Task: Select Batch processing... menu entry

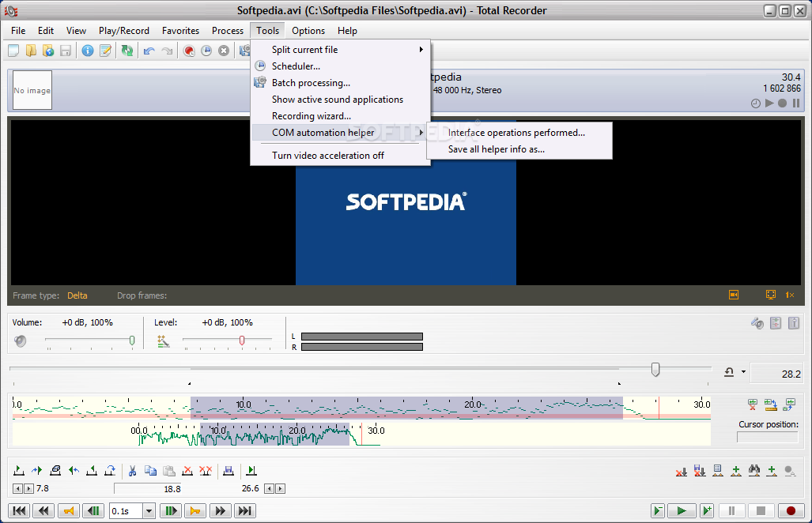Action: tap(340, 83)
